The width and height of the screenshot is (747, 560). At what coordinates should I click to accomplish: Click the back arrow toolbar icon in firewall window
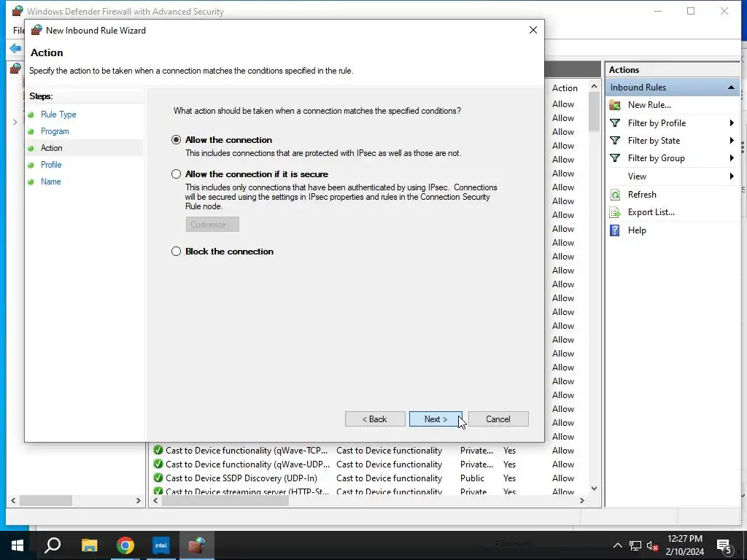(15, 48)
